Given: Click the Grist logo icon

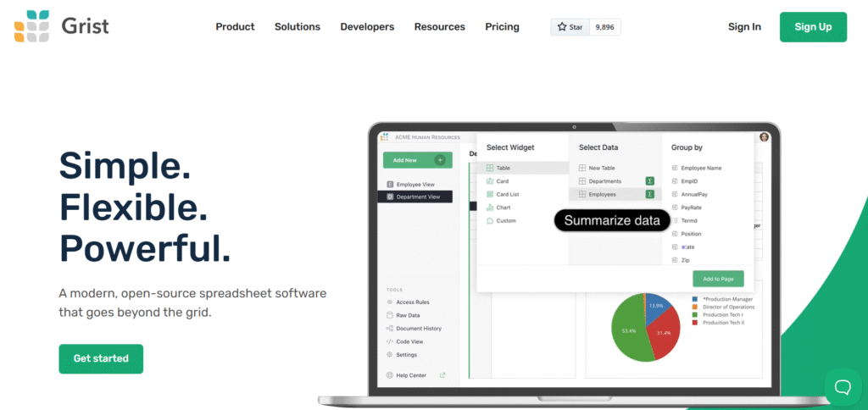Looking at the screenshot, I should pyautogui.click(x=32, y=26).
